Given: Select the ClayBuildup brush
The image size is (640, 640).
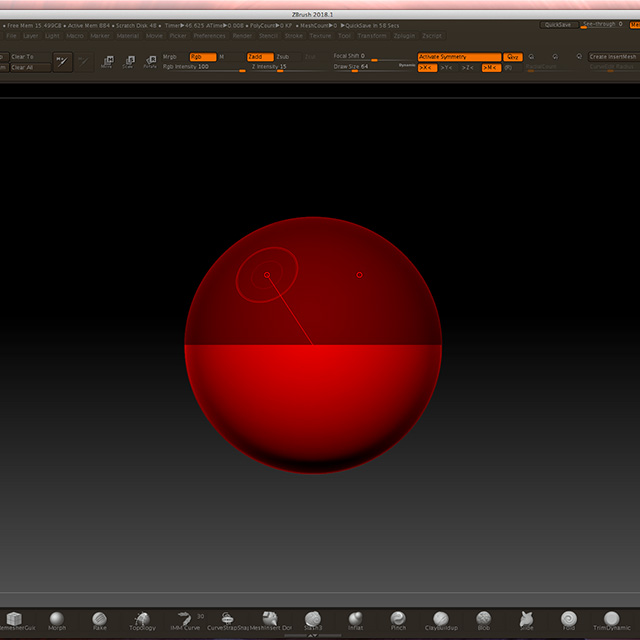Looking at the screenshot, I should point(441,620).
